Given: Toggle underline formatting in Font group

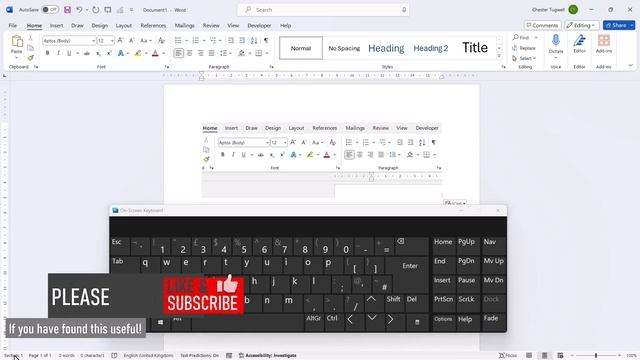Looking at the screenshot, I should point(69,53).
